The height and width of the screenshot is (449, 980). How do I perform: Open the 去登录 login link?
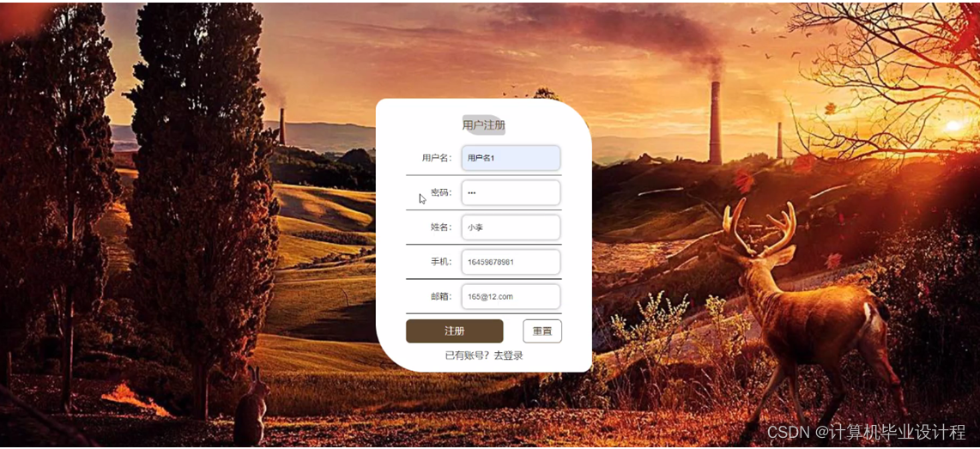[508, 355]
